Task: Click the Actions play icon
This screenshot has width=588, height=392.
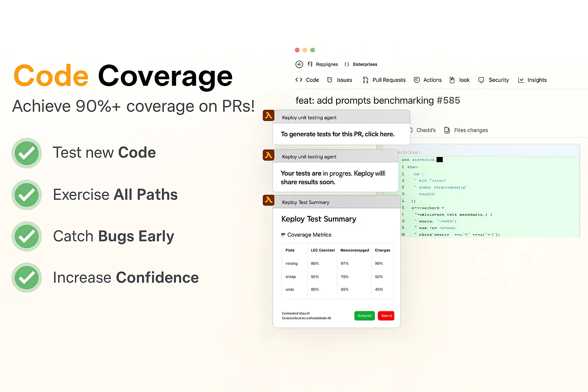Action: (417, 80)
